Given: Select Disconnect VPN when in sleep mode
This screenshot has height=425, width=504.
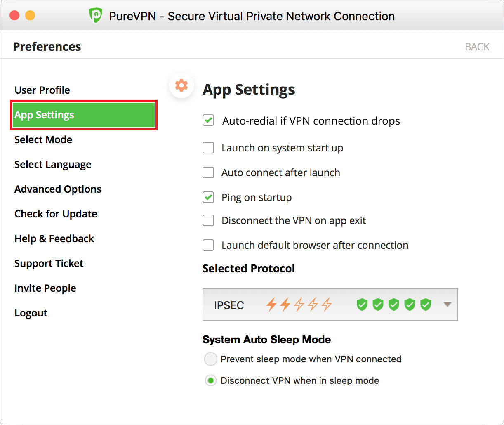Looking at the screenshot, I should pyautogui.click(x=211, y=380).
